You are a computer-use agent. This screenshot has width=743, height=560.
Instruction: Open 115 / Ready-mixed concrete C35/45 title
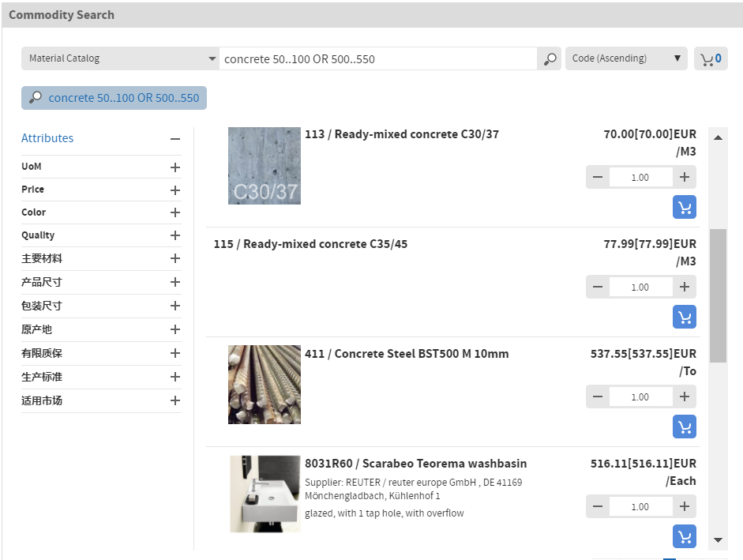click(x=310, y=244)
